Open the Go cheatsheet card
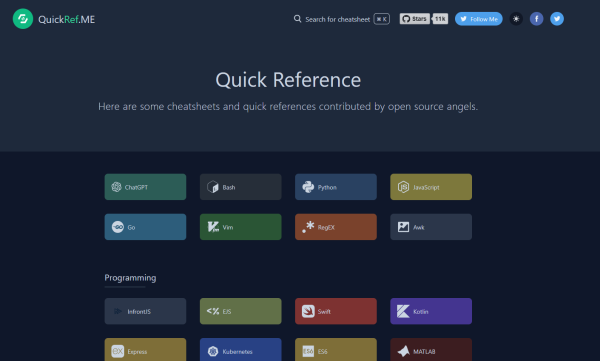Viewport: 600px width, 361px height. [145, 227]
